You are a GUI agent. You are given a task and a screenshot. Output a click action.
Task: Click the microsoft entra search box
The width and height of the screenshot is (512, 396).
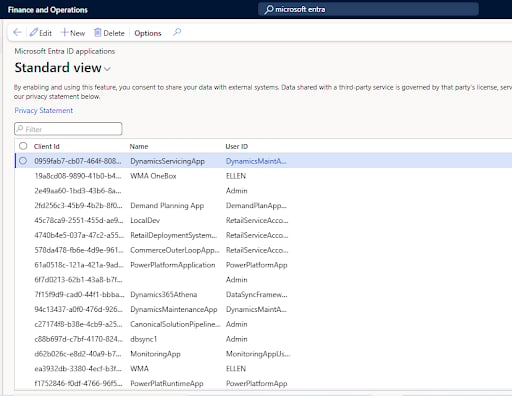pyautogui.click(x=368, y=9)
